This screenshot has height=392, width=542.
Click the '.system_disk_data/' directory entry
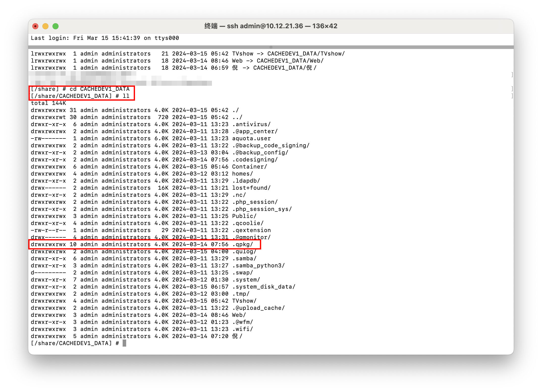(x=264, y=287)
